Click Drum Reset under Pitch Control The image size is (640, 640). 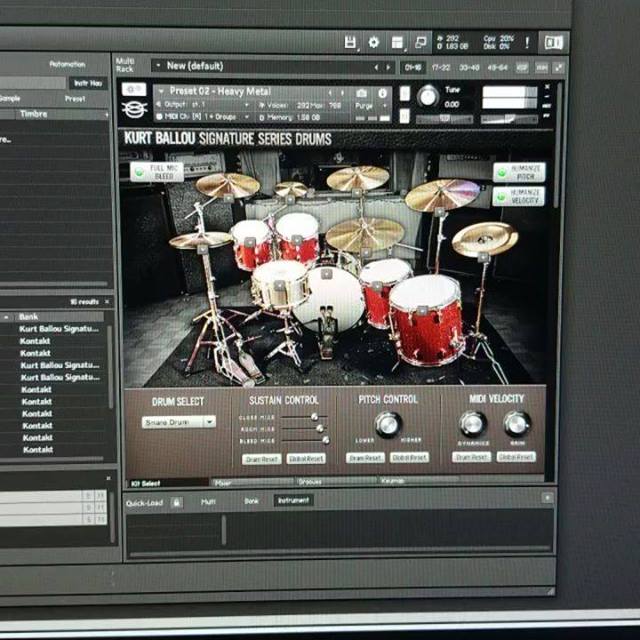click(x=365, y=458)
